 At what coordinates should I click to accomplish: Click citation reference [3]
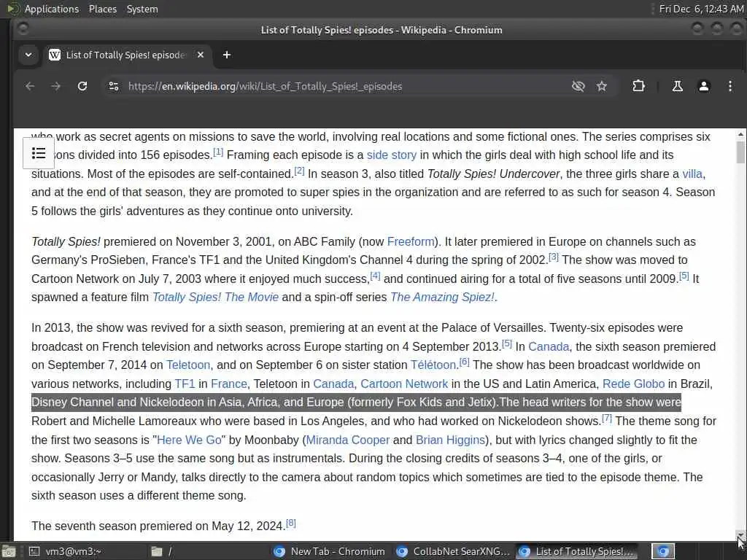click(554, 257)
